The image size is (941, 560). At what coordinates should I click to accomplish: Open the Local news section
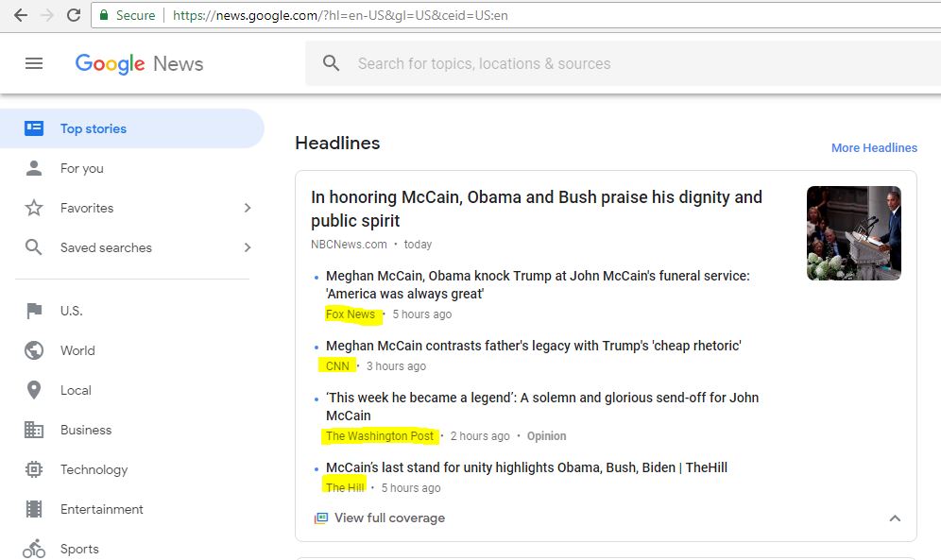coord(76,390)
